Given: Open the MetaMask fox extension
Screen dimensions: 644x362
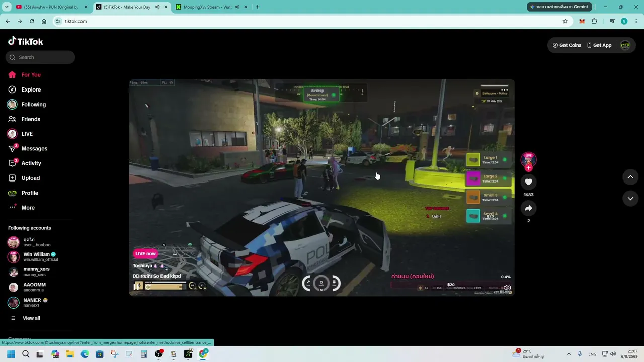Looking at the screenshot, I should coord(582,21).
